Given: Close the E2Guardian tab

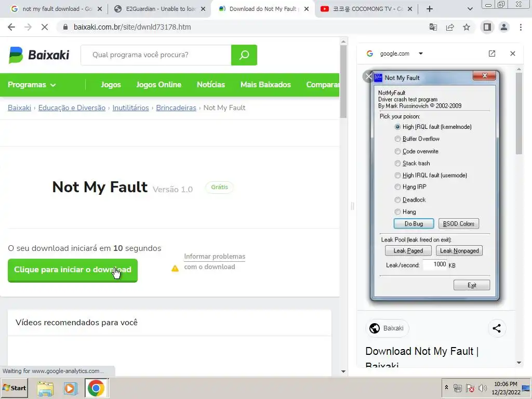Looking at the screenshot, I should (x=203, y=9).
